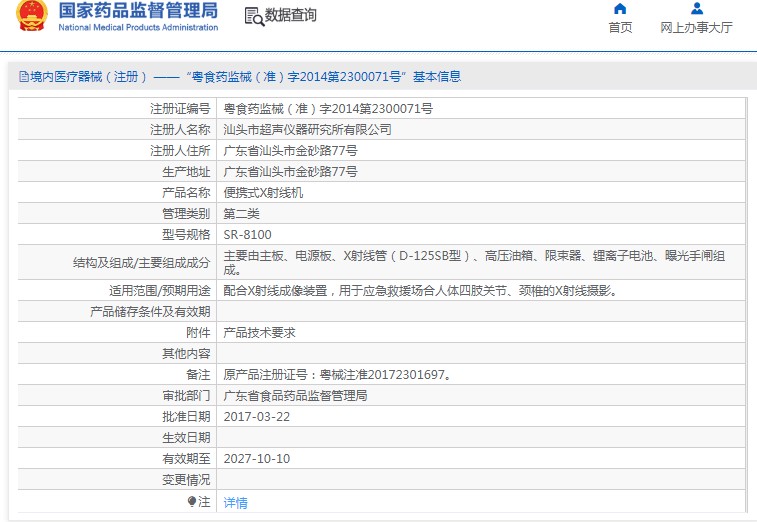
Task: Click the 审批部门 value 广东省食品药品监督管理局
Action: [295, 395]
